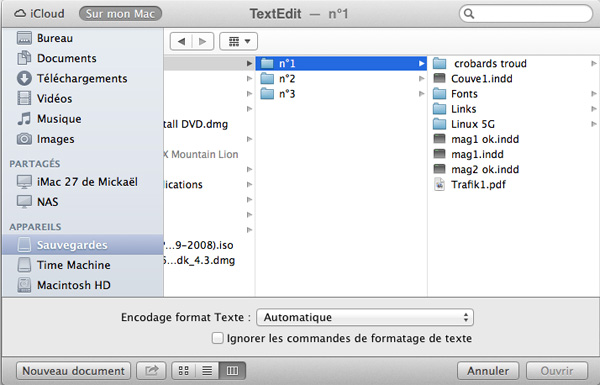Open Images in the sidebar
The height and width of the screenshot is (385, 600).
(x=82, y=139)
